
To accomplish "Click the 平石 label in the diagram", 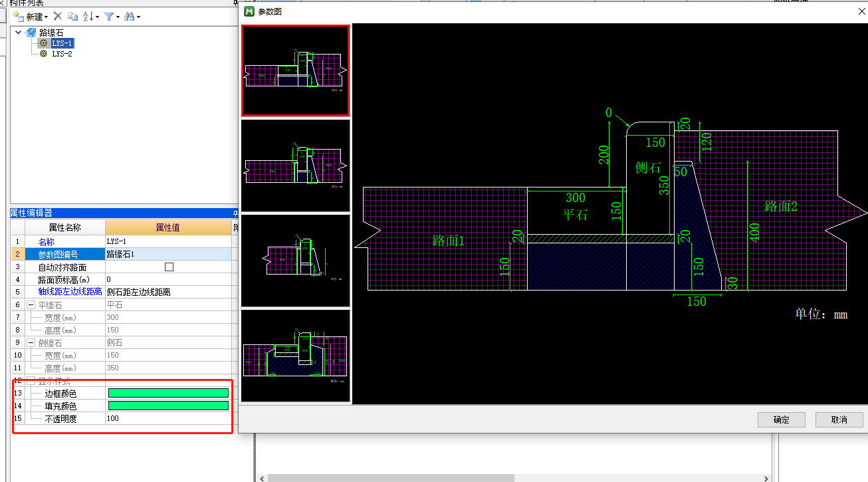I will [576, 215].
